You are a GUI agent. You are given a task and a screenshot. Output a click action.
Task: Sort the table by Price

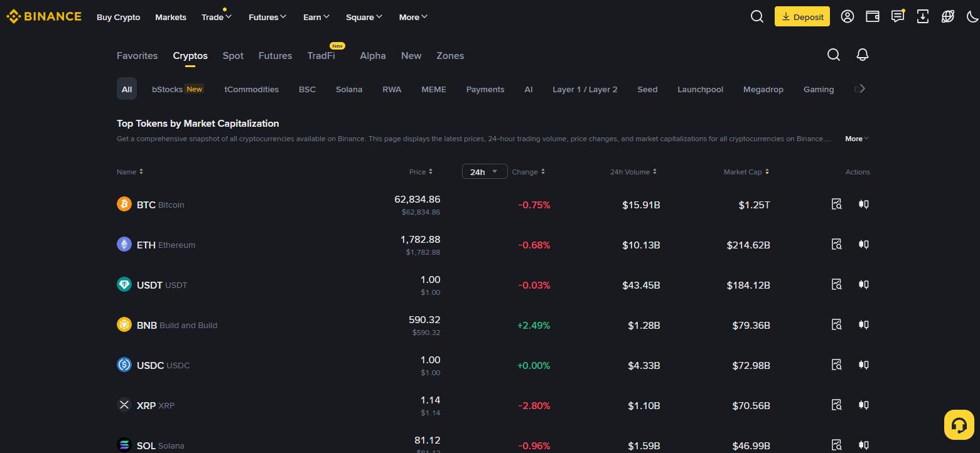coord(421,171)
